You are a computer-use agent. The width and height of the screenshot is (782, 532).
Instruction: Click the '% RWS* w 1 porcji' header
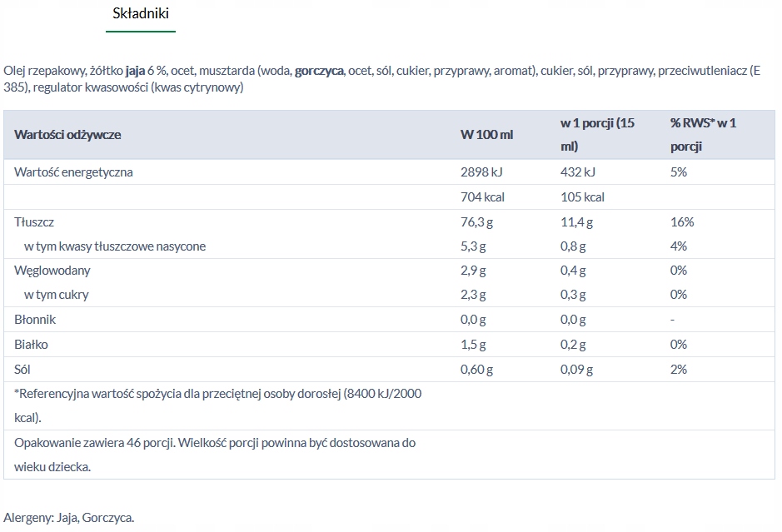[703, 134]
